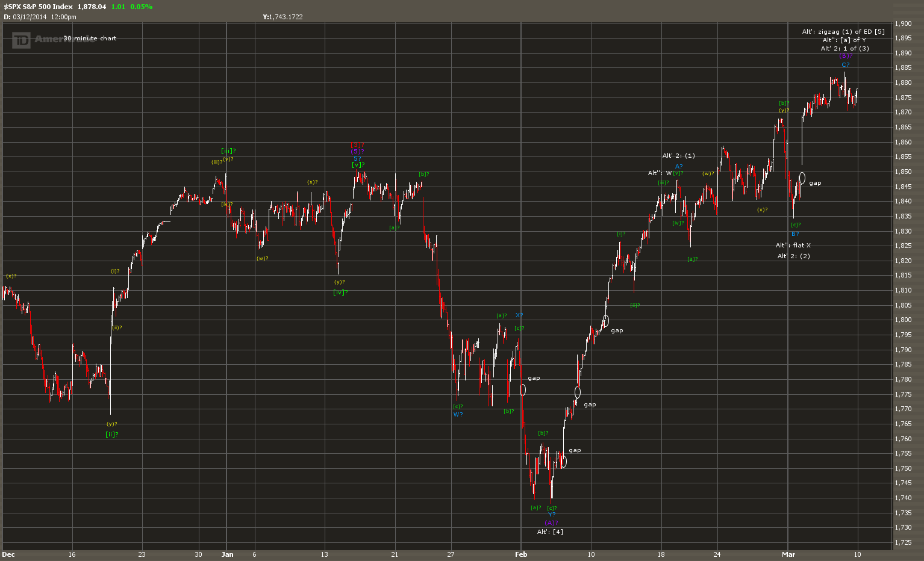
Task: Click the gap circle marker in early March
Action: coord(802,178)
